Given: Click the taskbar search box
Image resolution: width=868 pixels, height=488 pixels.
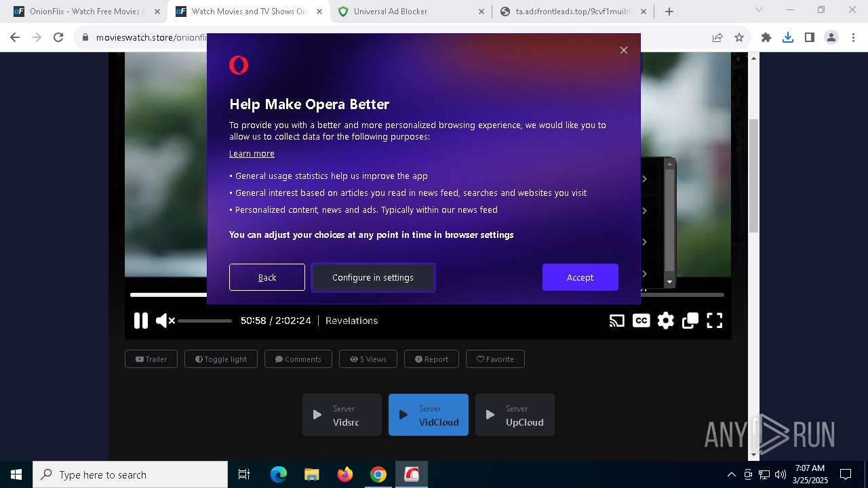Looking at the screenshot, I should coord(130,474).
